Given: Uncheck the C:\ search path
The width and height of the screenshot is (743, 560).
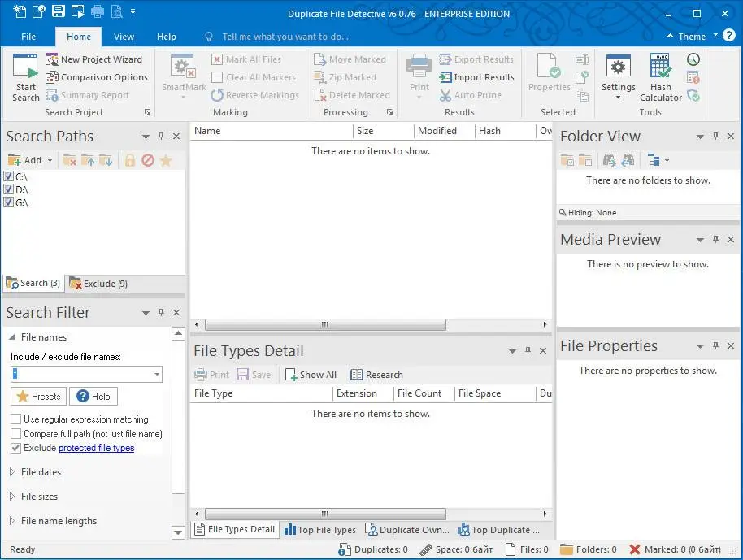Looking at the screenshot, I should [8, 176].
